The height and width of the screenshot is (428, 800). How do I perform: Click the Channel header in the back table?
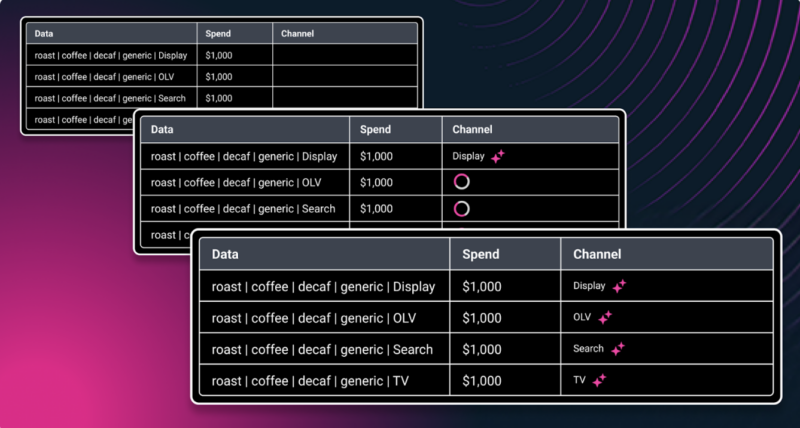tap(297, 34)
